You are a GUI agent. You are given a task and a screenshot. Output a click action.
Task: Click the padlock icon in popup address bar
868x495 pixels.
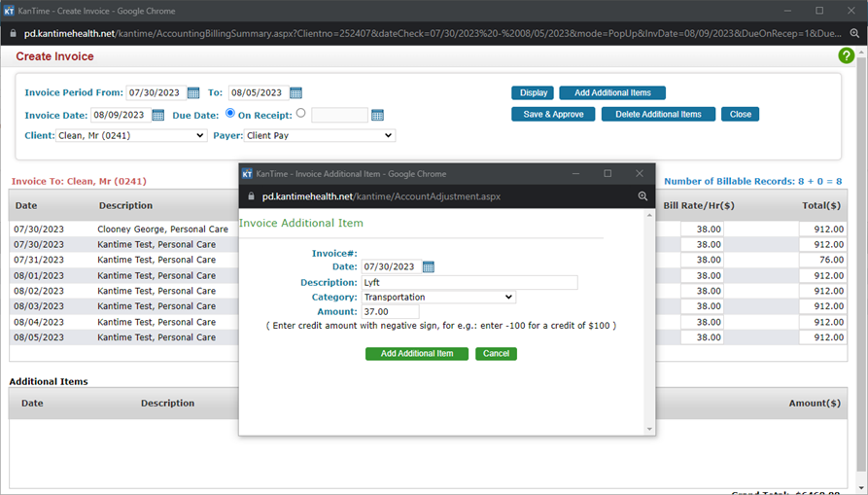click(252, 196)
